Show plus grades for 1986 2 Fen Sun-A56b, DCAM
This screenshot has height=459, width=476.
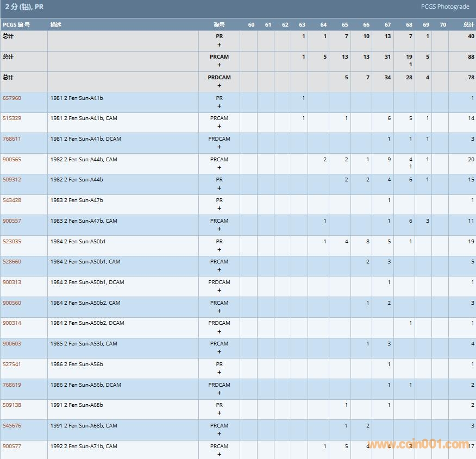click(x=219, y=393)
